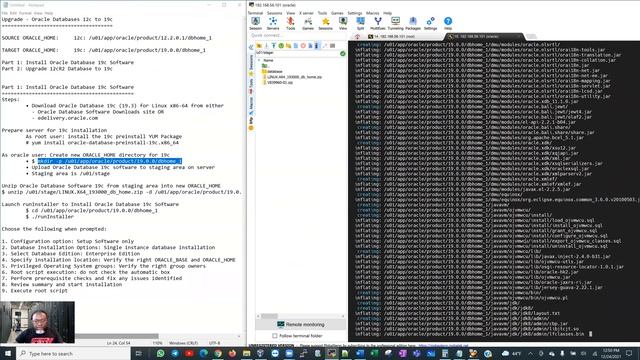
Task: Open the Tunneling toolbar icon
Action: point(396,23)
